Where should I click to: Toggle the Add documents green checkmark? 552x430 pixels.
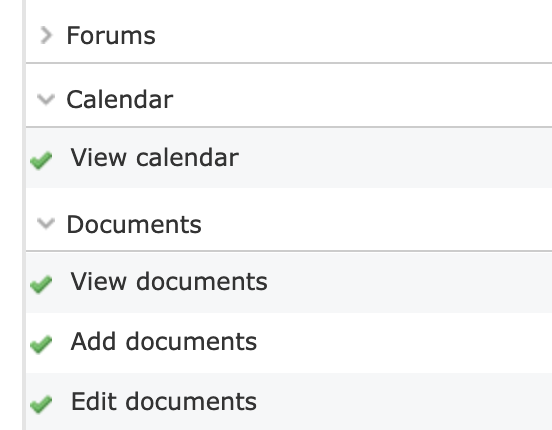pyautogui.click(x=41, y=344)
